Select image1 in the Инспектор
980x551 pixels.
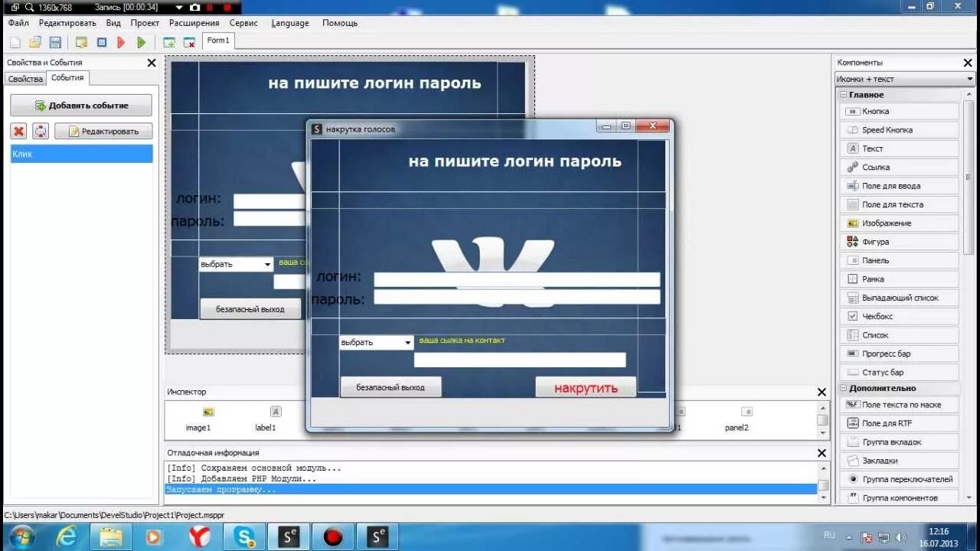click(198, 419)
